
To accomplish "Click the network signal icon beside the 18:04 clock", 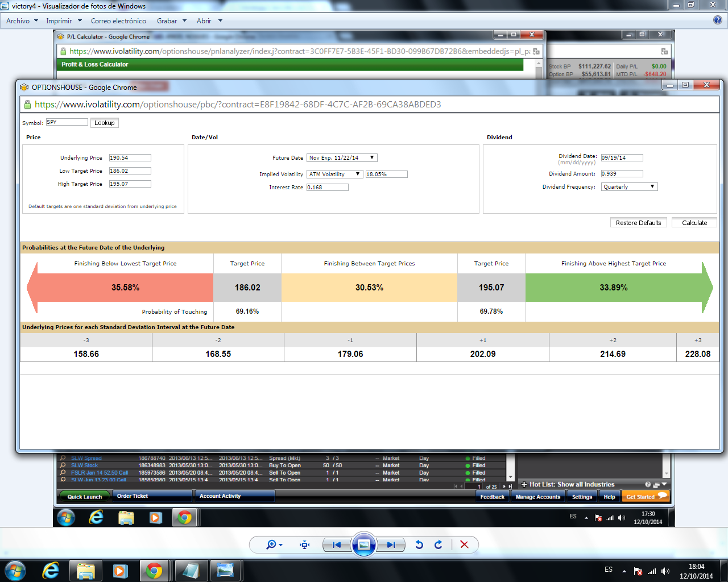I will click(x=652, y=571).
